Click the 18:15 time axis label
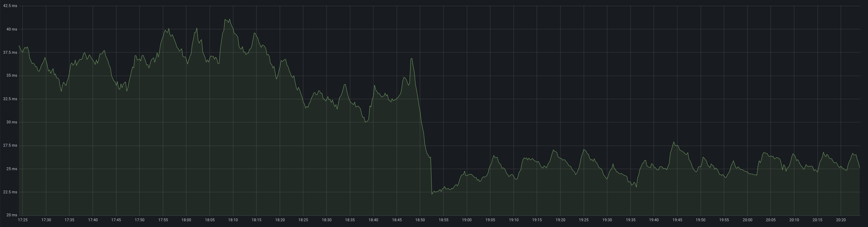 257,220
